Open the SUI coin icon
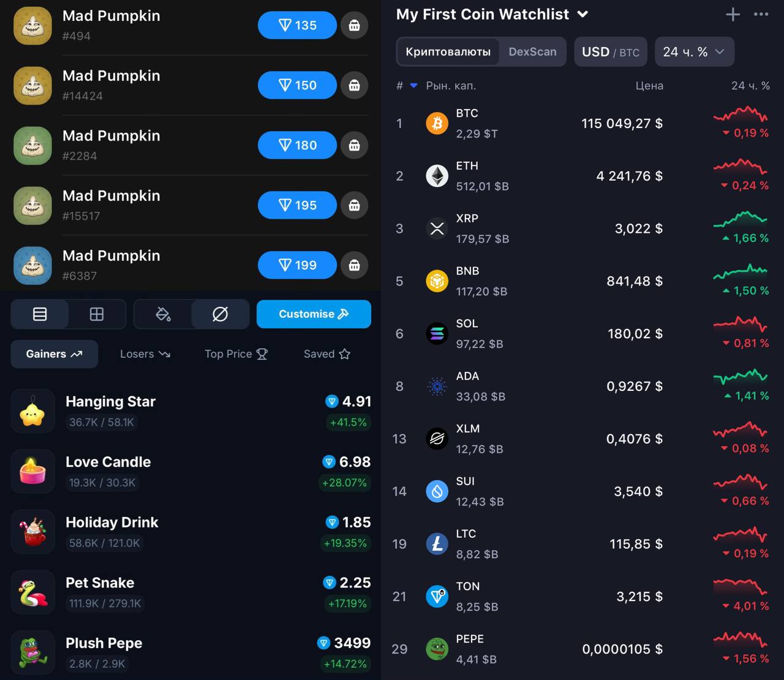The image size is (784, 680). pyautogui.click(x=437, y=491)
